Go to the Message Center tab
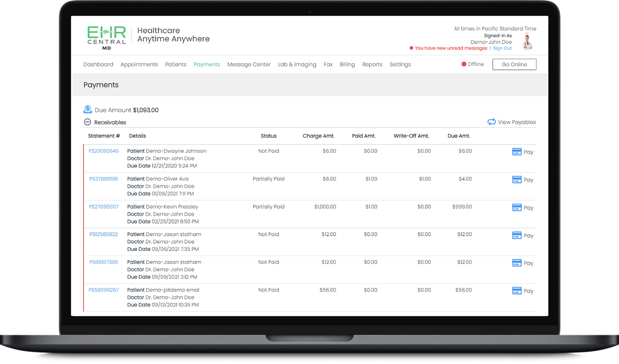619x364 pixels. (249, 64)
